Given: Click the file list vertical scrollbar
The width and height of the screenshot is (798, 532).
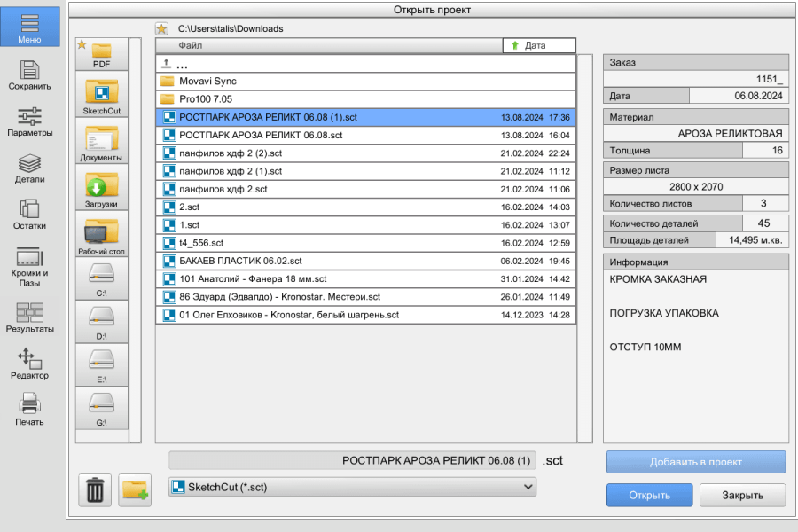Looking at the screenshot, I should [585, 248].
